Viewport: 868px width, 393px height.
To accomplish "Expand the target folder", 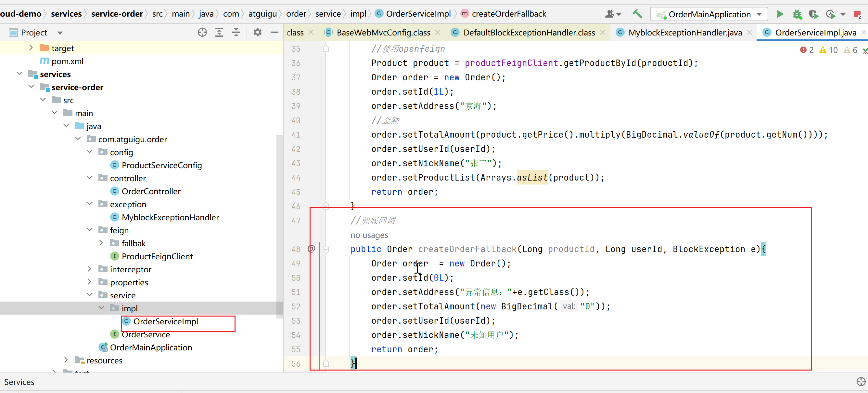I will 31,48.
